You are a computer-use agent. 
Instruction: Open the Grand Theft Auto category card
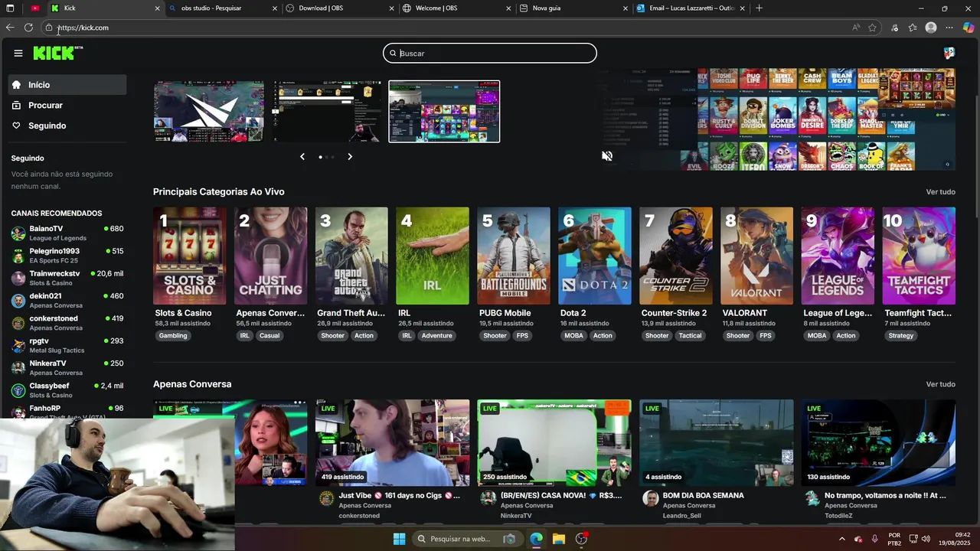[x=351, y=256]
